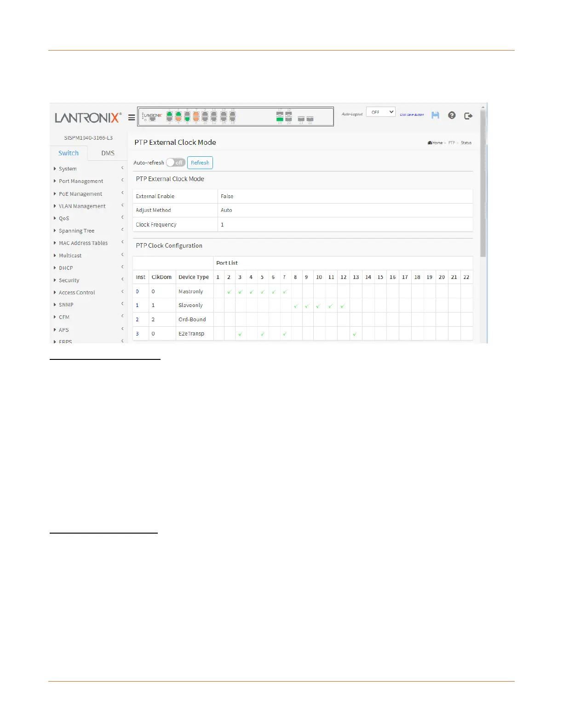Expand the VLAN Management menu

click(x=88, y=206)
